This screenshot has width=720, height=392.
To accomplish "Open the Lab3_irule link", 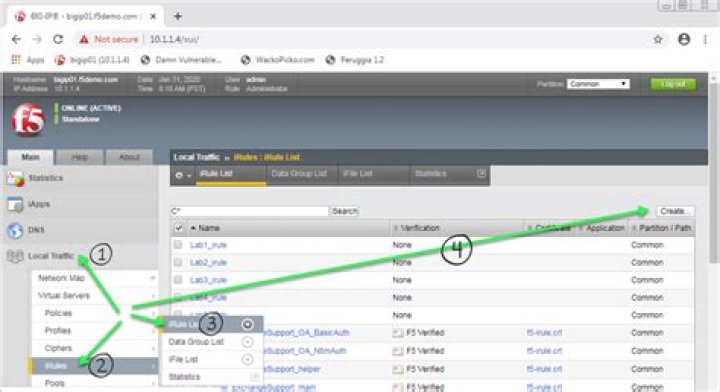I will click(x=208, y=280).
